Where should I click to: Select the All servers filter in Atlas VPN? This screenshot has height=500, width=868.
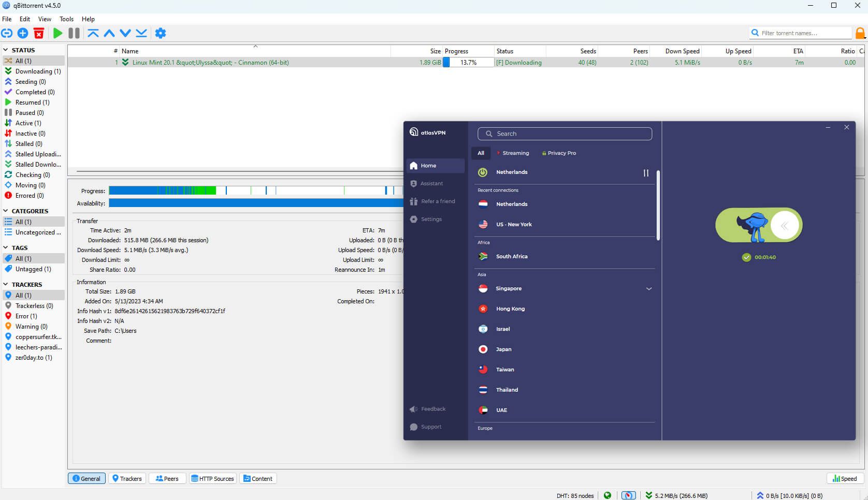(x=481, y=153)
